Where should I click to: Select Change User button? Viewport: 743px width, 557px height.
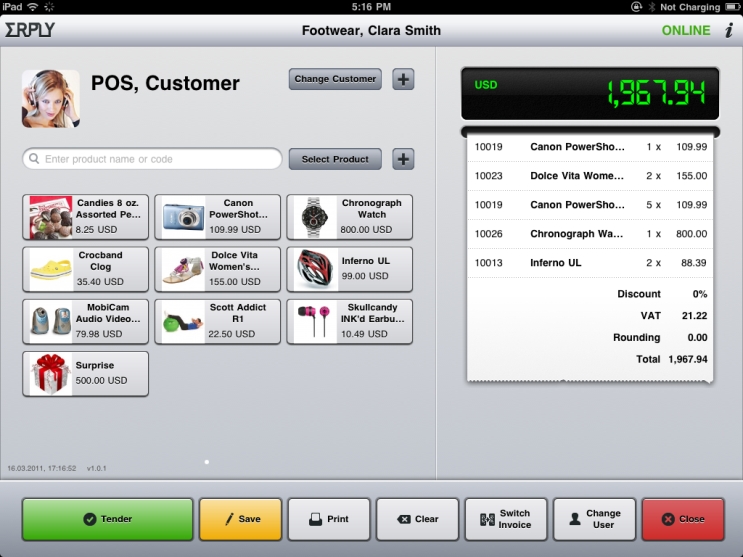tap(595, 519)
